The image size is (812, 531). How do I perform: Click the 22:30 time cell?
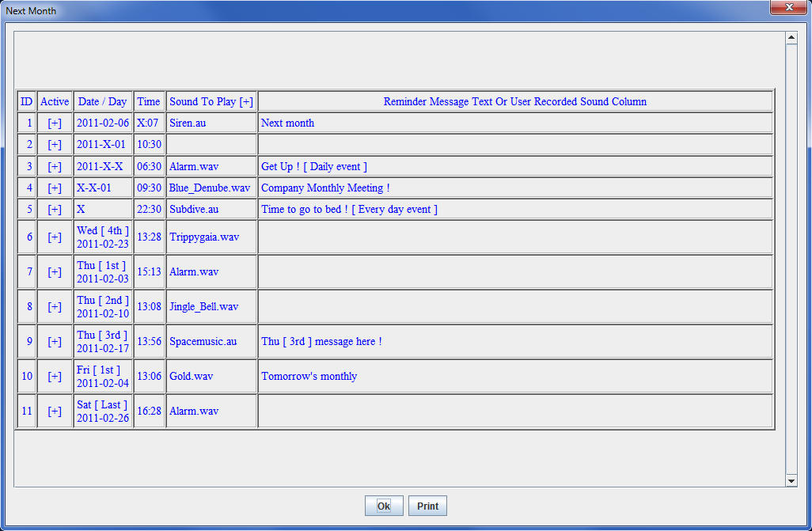149,210
